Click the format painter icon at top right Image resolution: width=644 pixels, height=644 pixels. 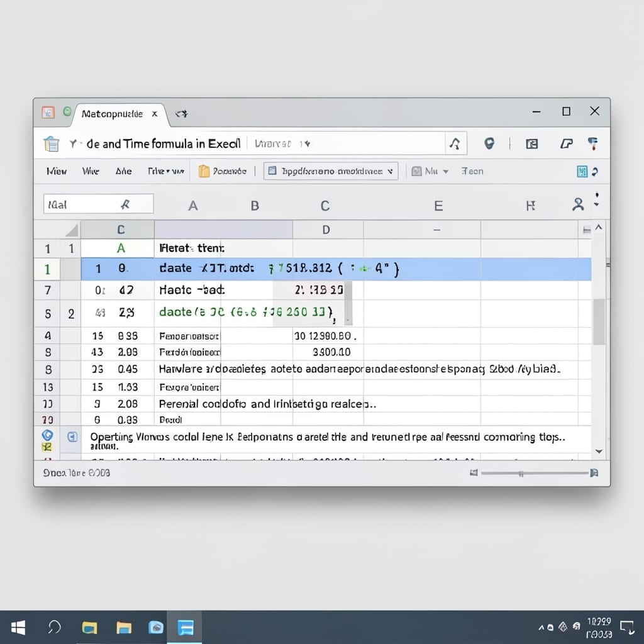(x=592, y=143)
